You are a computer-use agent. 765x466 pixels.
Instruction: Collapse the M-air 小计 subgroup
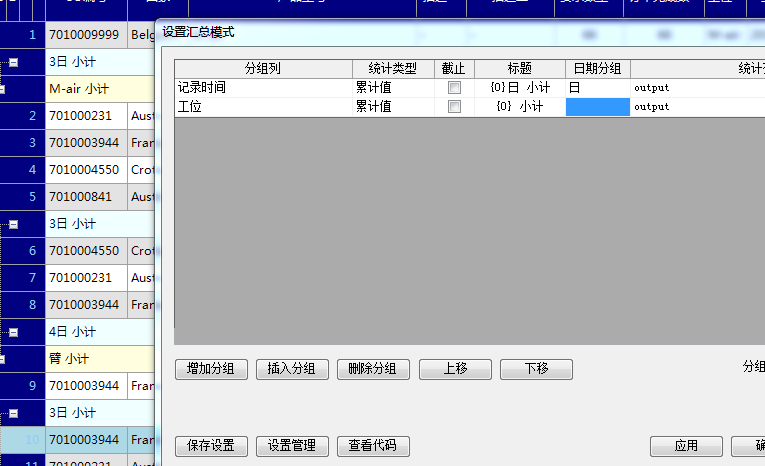(x=3, y=89)
